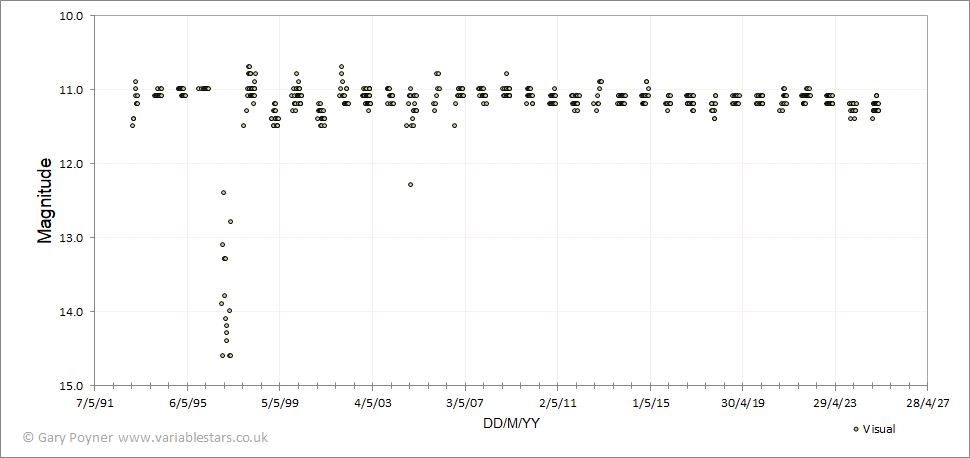Select the 'DD/M/YY' x-axis title

(510, 423)
